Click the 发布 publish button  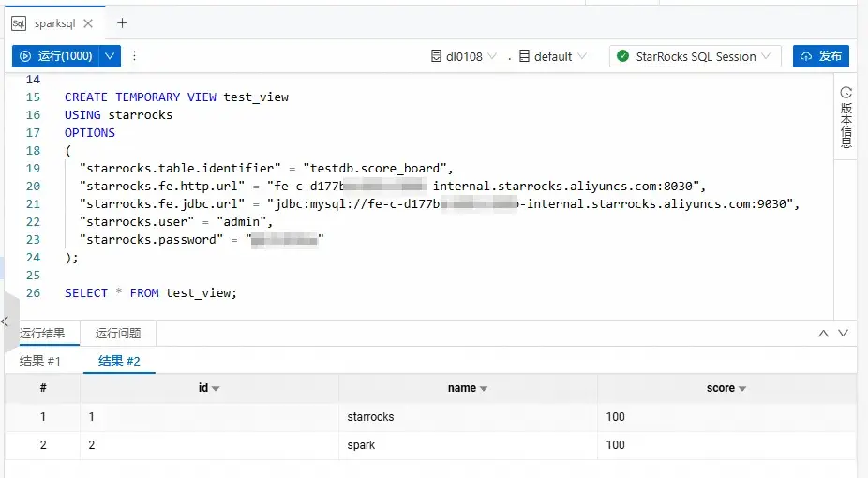click(821, 56)
